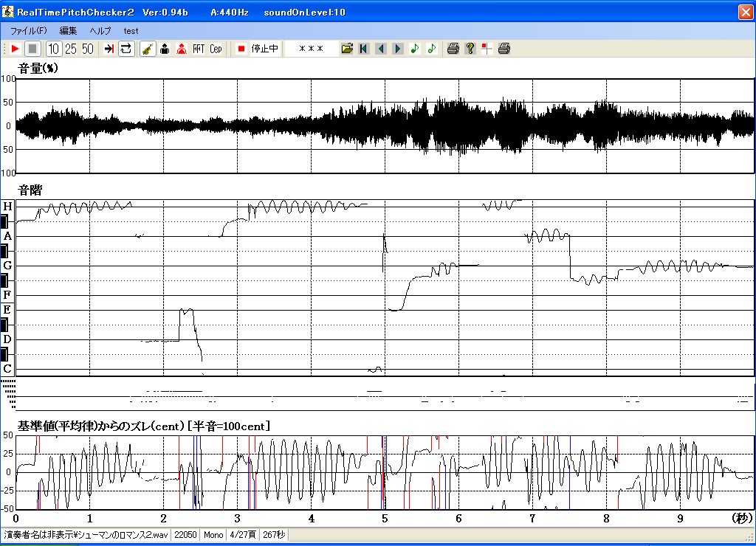Click the outlined green music note icon
This screenshot has height=546, width=756.
(x=431, y=49)
